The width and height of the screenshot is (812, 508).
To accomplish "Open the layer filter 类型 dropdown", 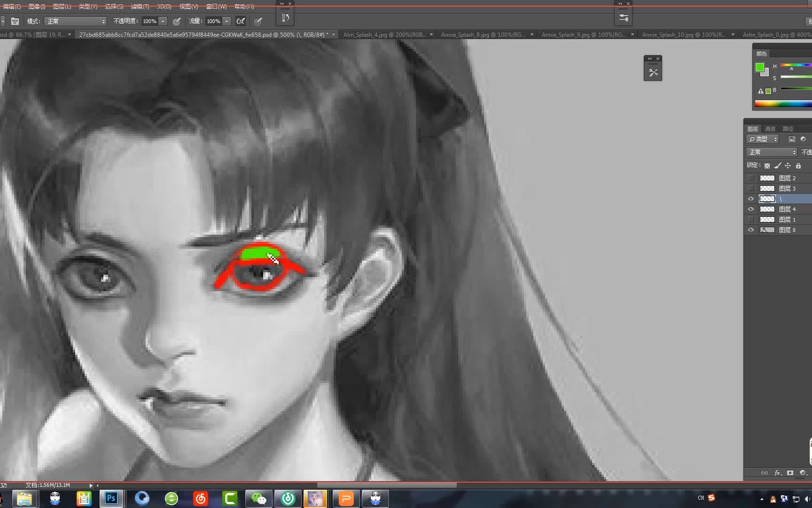I will click(763, 139).
